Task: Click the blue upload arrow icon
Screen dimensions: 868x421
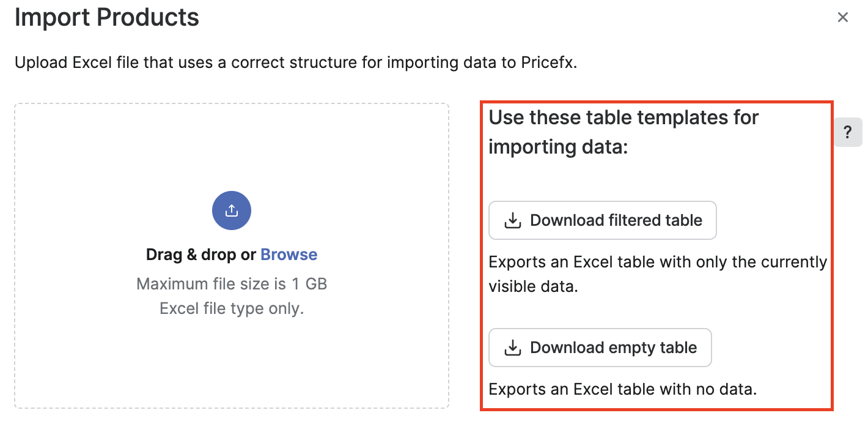Action: tap(231, 211)
